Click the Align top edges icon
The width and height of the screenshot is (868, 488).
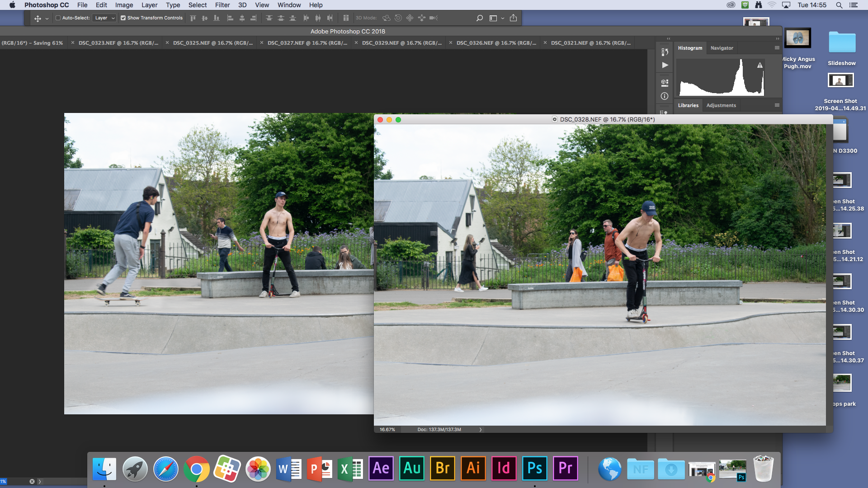(x=193, y=18)
